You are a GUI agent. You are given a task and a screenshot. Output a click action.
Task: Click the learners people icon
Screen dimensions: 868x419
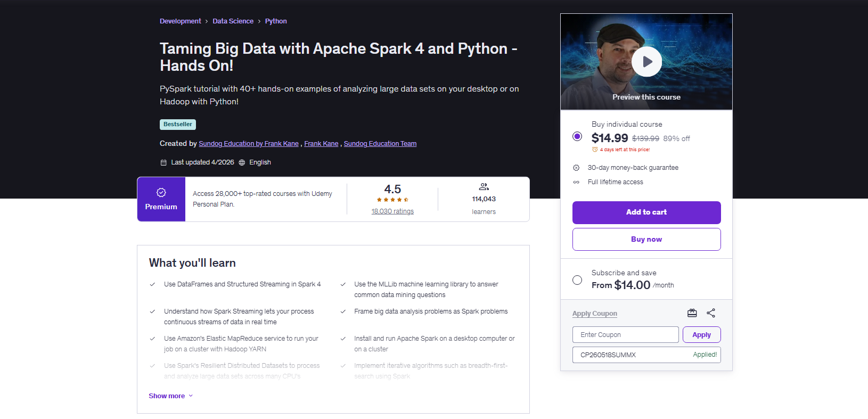point(484,187)
